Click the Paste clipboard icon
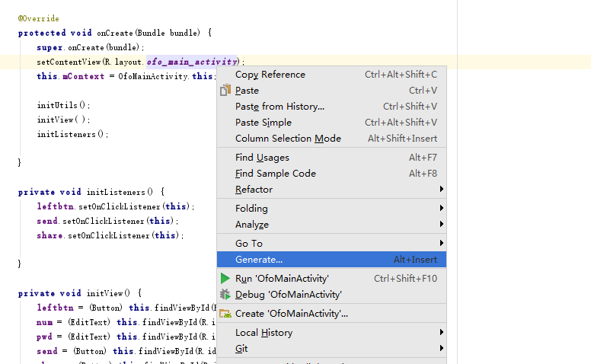The image size is (591, 364). [225, 91]
